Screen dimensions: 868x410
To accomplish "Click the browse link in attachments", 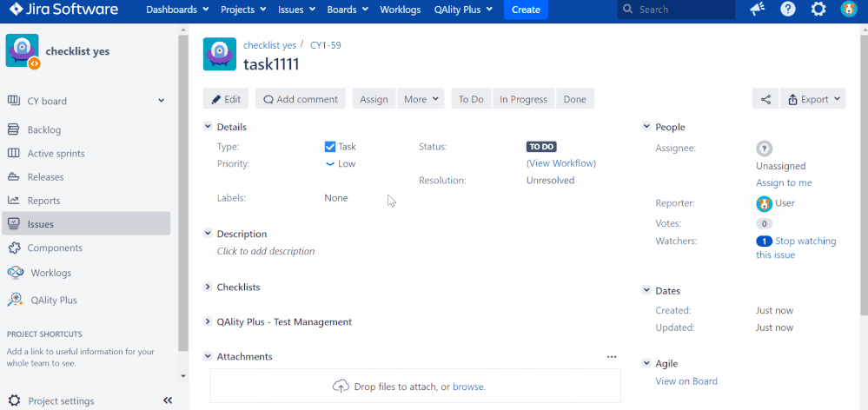I will [x=467, y=387].
